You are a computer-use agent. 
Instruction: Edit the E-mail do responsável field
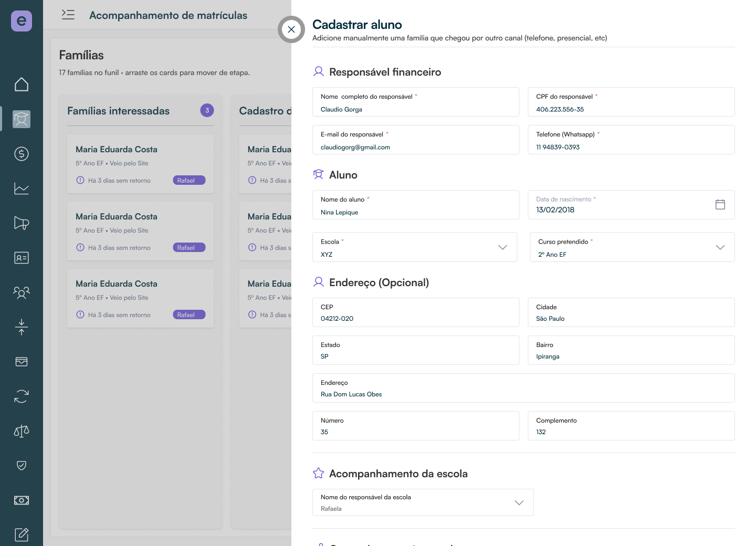coord(416,140)
